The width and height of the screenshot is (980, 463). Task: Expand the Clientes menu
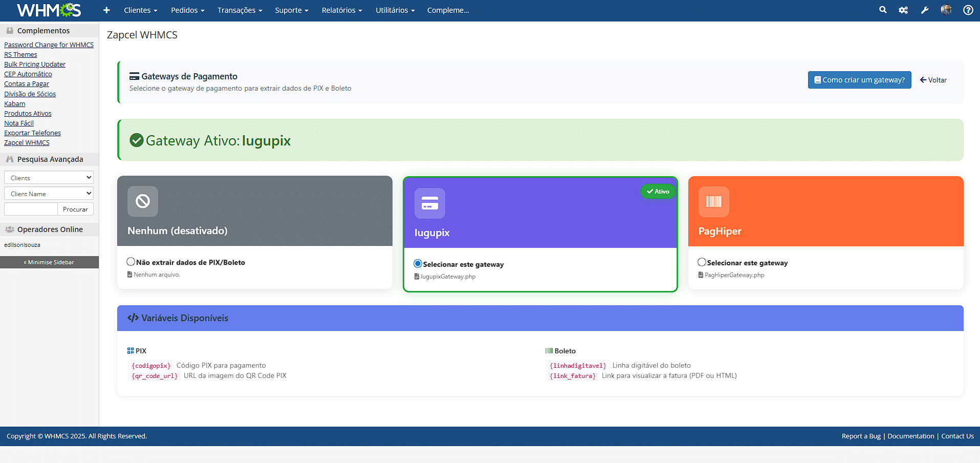140,10
